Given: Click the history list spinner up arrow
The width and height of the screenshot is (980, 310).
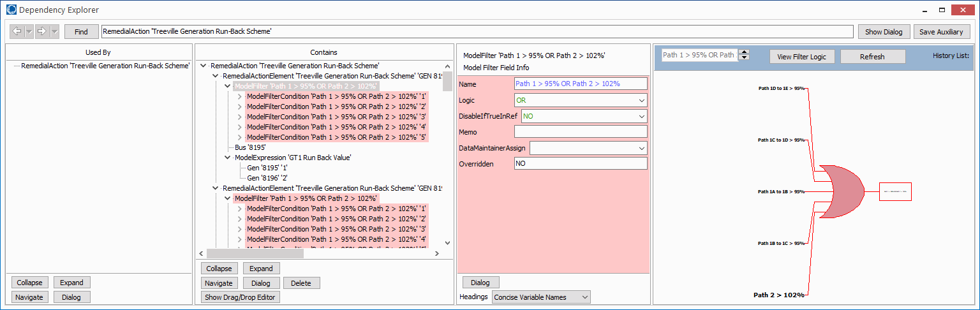Looking at the screenshot, I should pos(744,52).
